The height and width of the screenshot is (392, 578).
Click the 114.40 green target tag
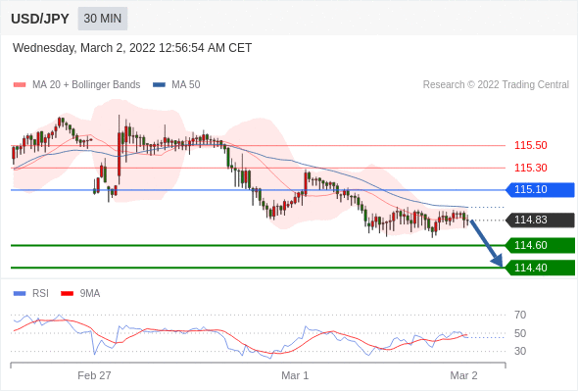(540, 268)
